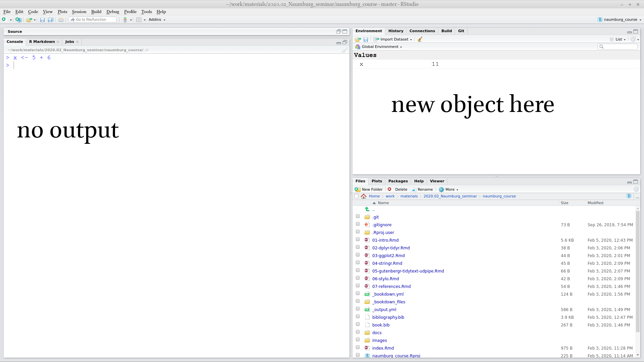Create a new file with the green plus icon

click(x=4, y=19)
